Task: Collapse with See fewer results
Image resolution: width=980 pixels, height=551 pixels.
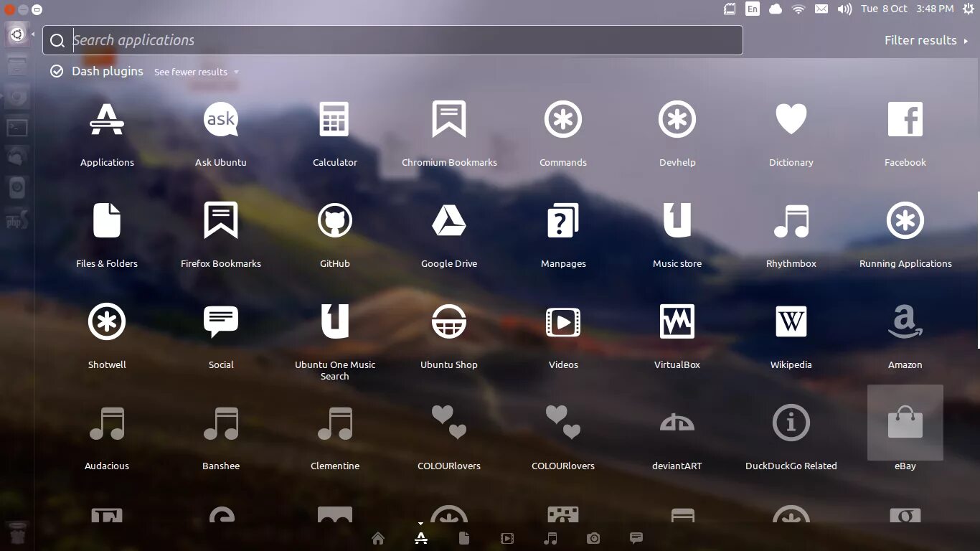Action: (196, 72)
